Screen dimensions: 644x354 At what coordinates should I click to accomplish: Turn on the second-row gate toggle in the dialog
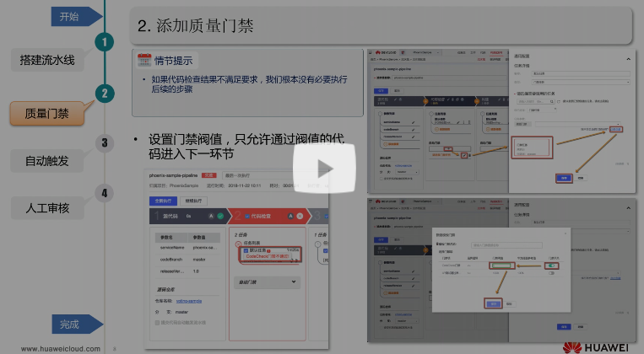[551, 273]
